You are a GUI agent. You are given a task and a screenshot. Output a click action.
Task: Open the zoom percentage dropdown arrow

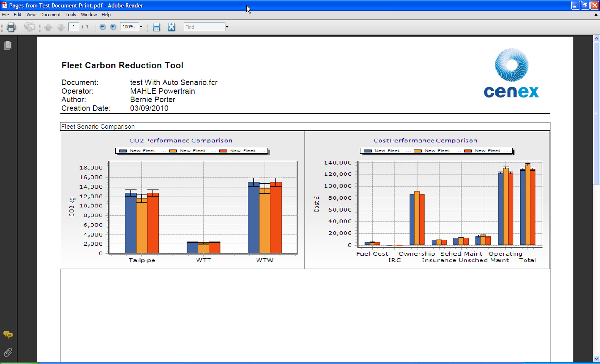click(141, 27)
